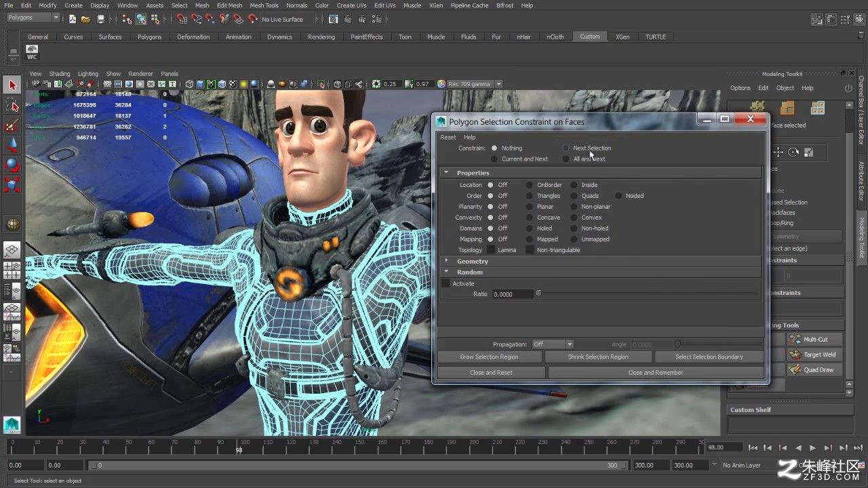The width and height of the screenshot is (868, 488).
Task: Create a new scene from status line
Action: (x=72, y=19)
